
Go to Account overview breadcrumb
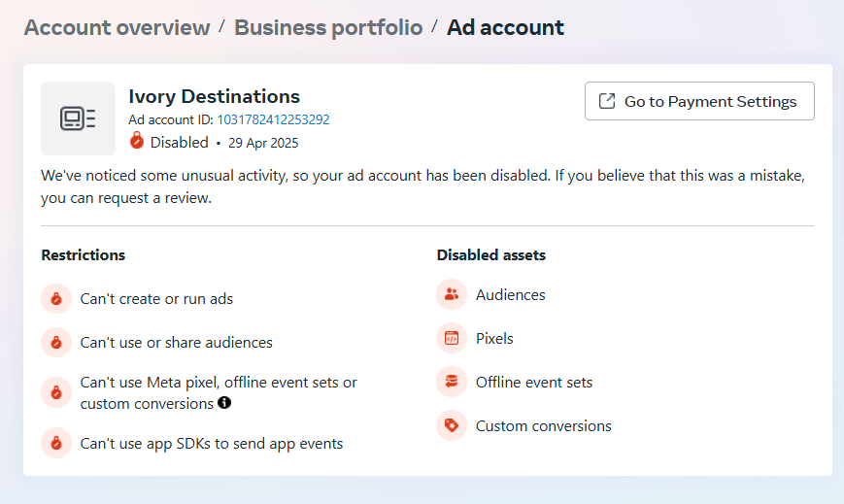[117, 27]
